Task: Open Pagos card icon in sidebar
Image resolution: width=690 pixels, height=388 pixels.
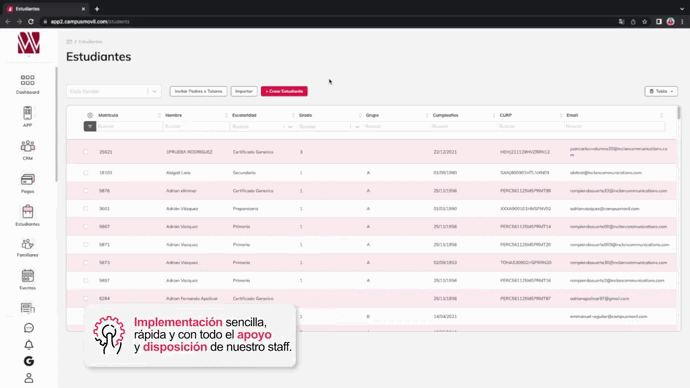Action: [x=27, y=183]
